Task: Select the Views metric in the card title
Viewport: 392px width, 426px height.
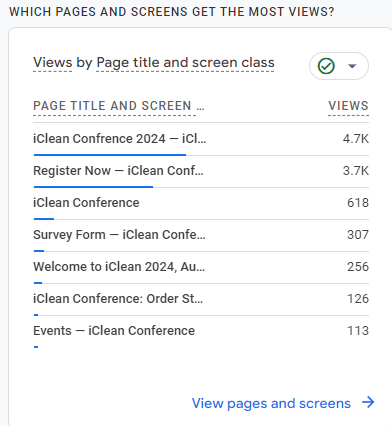Action: [x=53, y=63]
